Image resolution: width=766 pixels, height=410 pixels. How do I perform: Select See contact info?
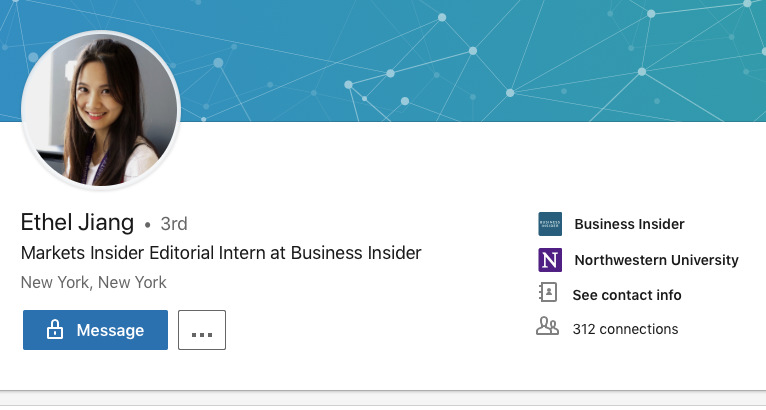click(x=627, y=295)
